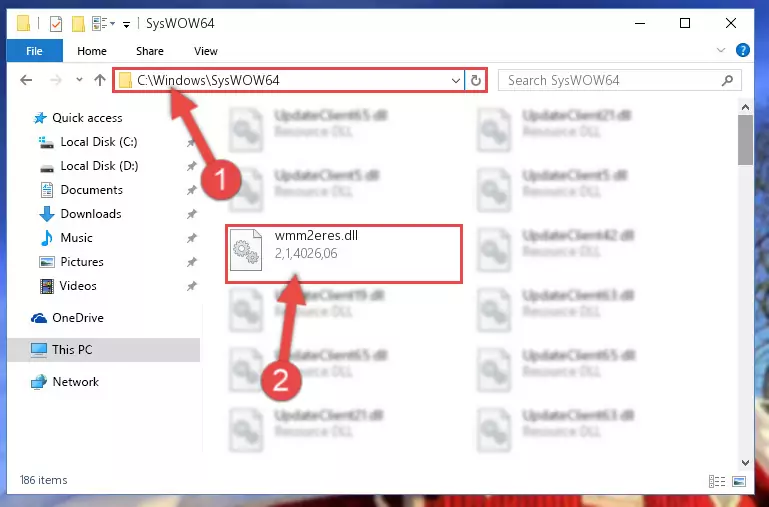Select the wmm2eres.dll file
This screenshot has height=507, width=769.
[x=344, y=254]
